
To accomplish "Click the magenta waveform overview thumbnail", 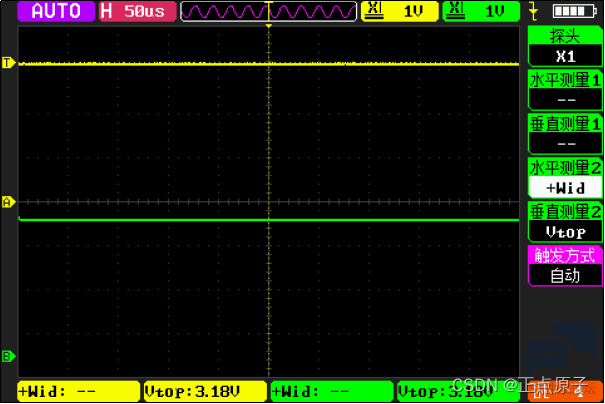I will (268, 11).
